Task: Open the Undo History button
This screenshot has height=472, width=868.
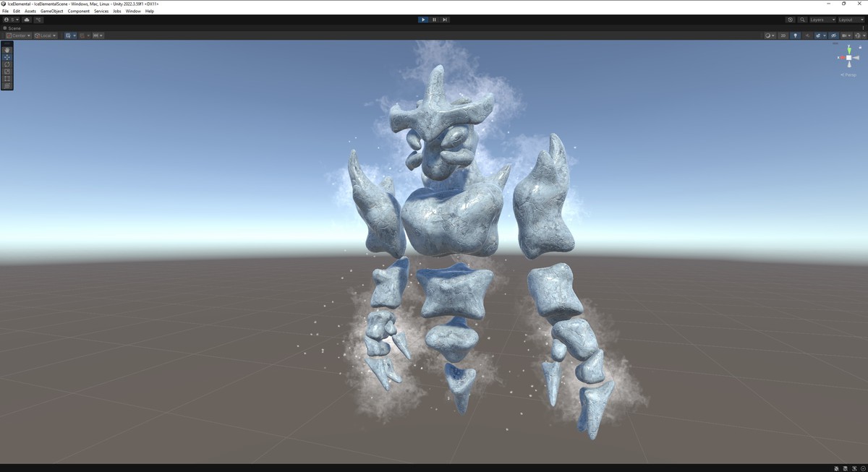Action: click(790, 20)
